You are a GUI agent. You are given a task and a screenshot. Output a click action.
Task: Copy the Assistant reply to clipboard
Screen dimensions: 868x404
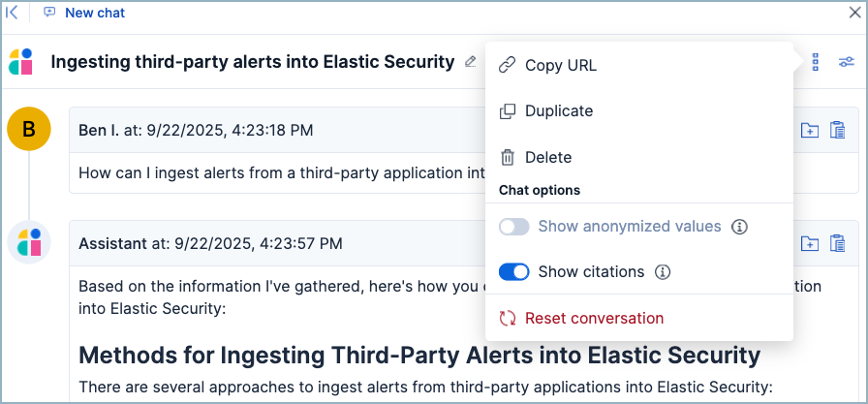(x=838, y=243)
